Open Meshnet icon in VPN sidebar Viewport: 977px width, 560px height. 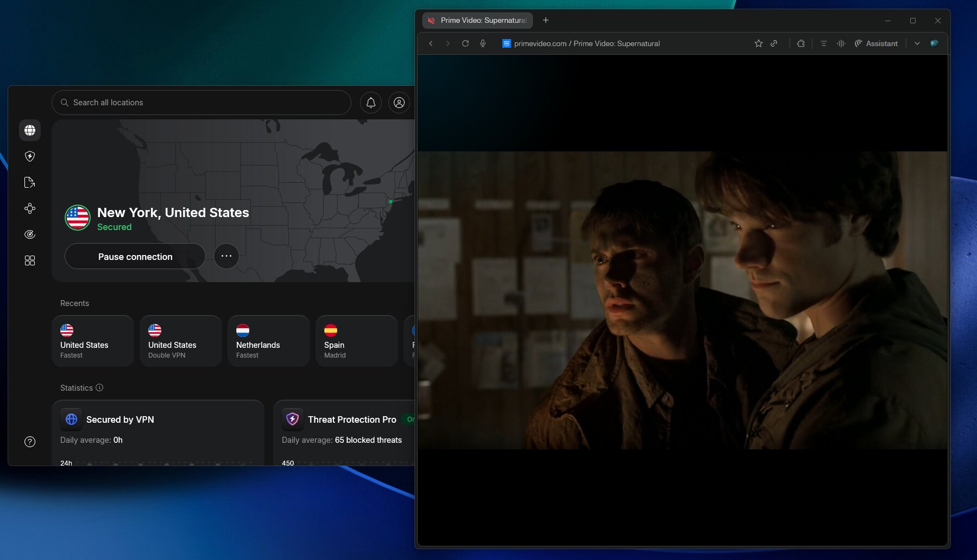pos(30,208)
